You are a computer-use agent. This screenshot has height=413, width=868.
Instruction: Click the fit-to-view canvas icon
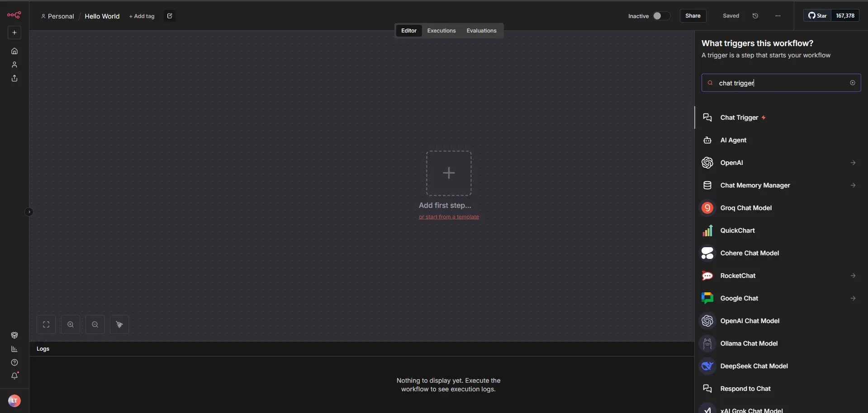pyautogui.click(x=46, y=324)
